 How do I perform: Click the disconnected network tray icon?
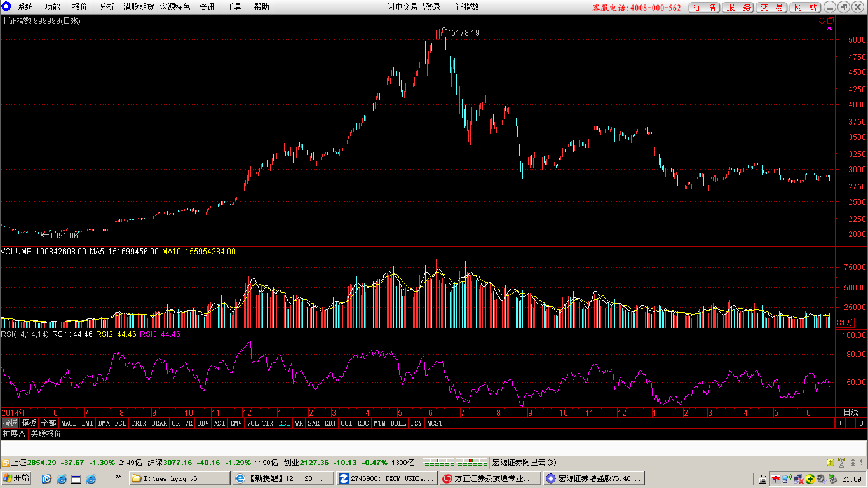[x=799, y=478]
